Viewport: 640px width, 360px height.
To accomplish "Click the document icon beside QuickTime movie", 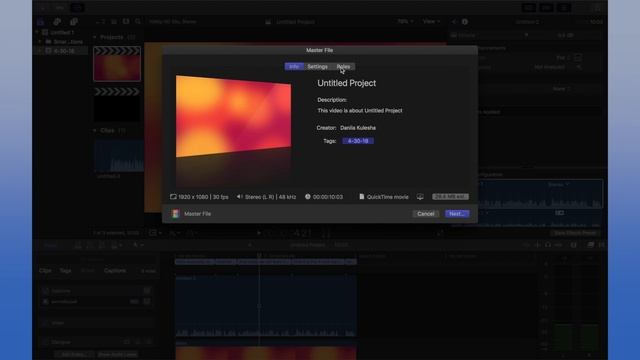I will pyautogui.click(x=362, y=197).
